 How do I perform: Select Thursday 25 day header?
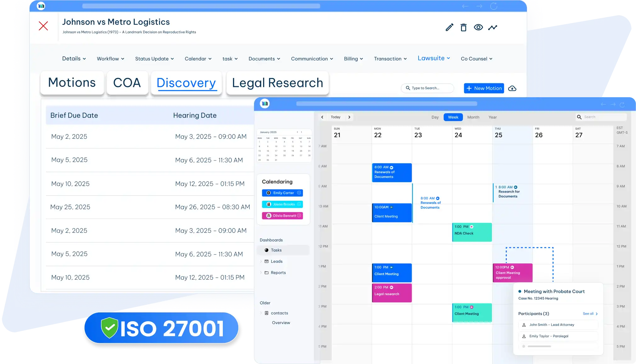(x=512, y=135)
